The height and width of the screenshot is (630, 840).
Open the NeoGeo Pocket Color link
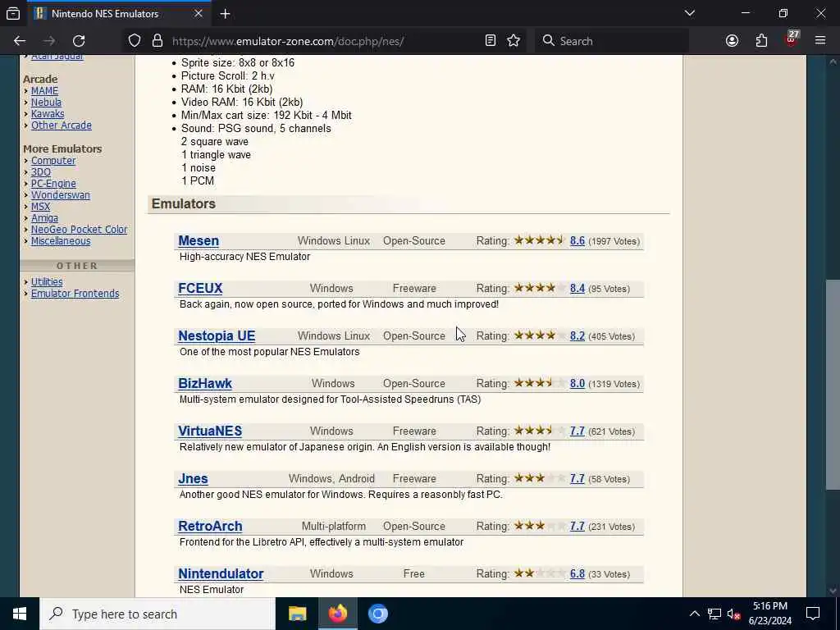[79, 230]
